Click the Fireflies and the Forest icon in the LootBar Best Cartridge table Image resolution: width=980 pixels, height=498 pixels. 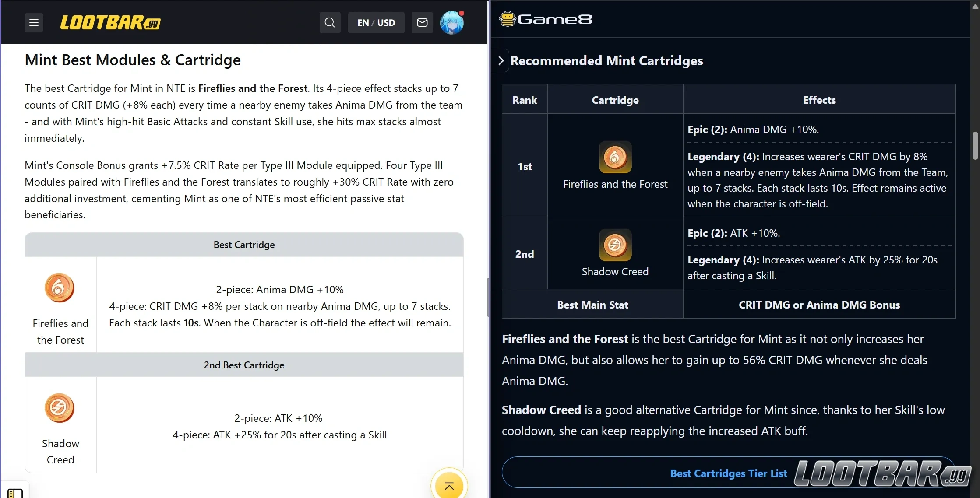(x=60, y=288)
